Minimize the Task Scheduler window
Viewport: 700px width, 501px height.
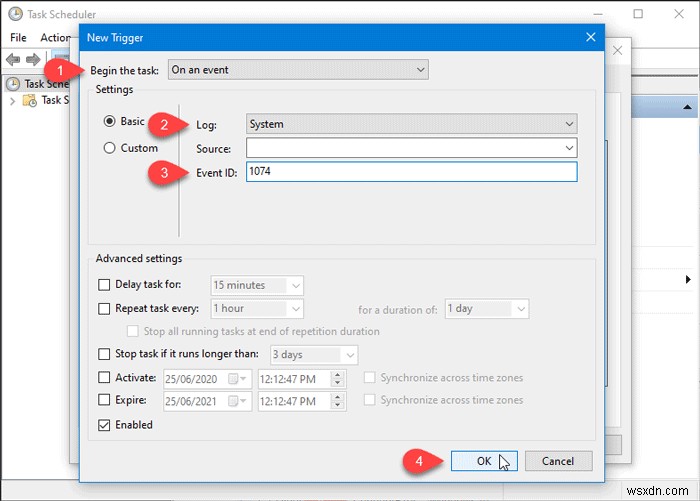coord(598,14)
